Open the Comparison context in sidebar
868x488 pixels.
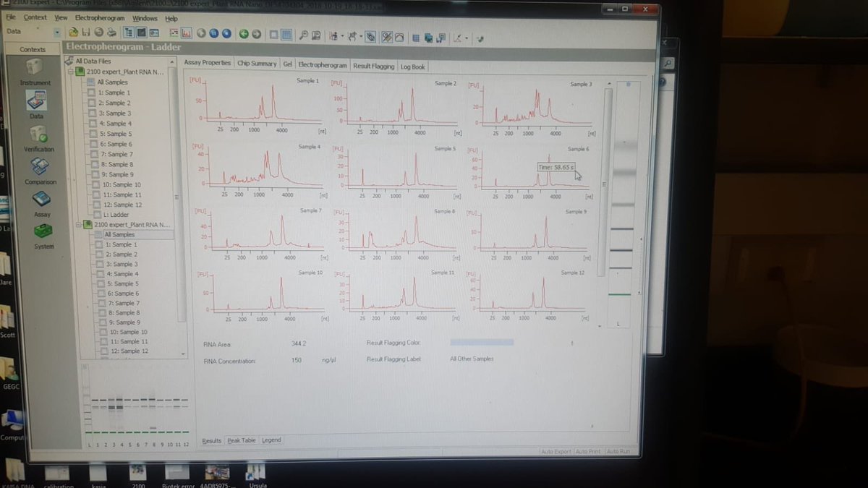click(41, 171)
